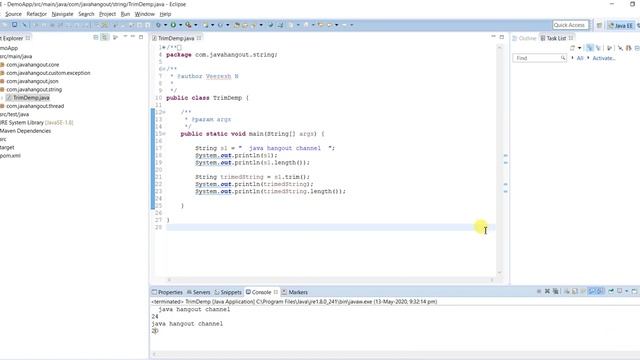Click Remove All Terminated Launches in Console

click(x=556, y=291)
